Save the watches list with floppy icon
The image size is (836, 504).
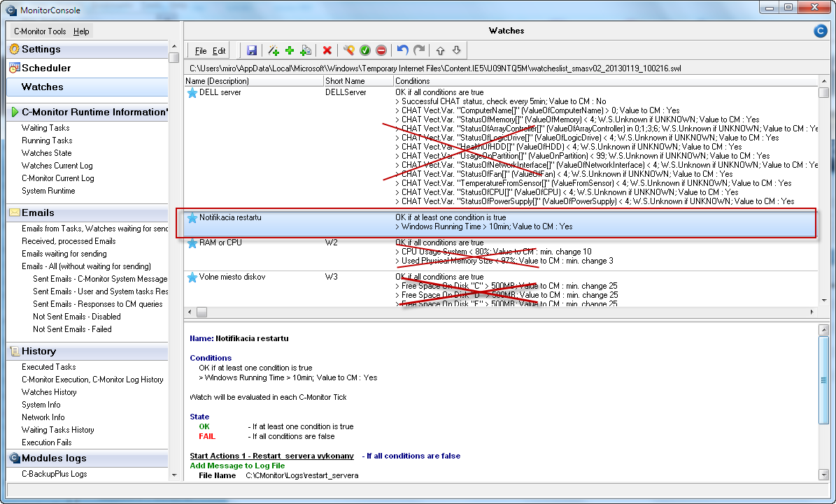[252, 50]
